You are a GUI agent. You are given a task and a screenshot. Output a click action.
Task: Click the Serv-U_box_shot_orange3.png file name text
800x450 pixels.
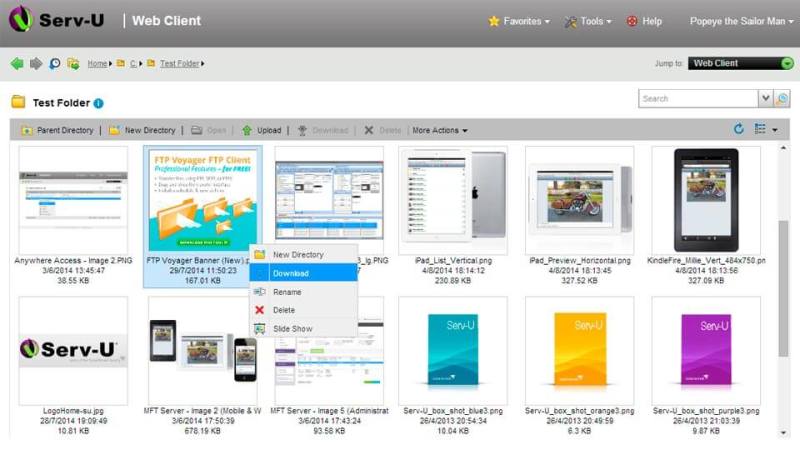(x=579, y=411)
